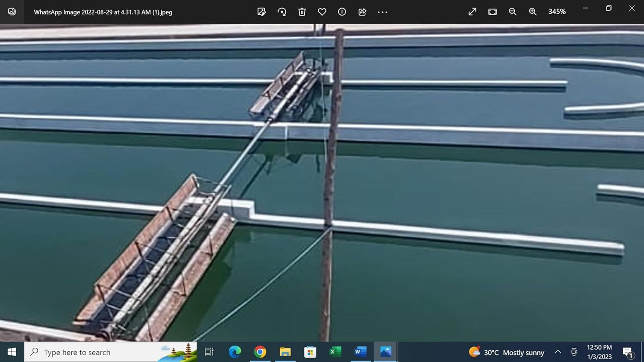Open the notification center icon
Image resolution: width=644 pixels, height=362 pixels.
click(628, 352)
